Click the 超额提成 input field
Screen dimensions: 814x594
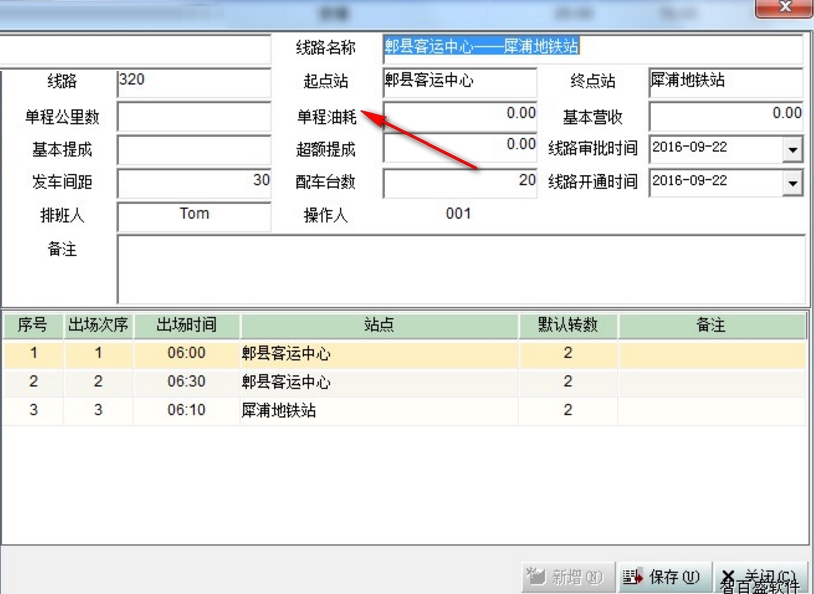pos(460,148)
